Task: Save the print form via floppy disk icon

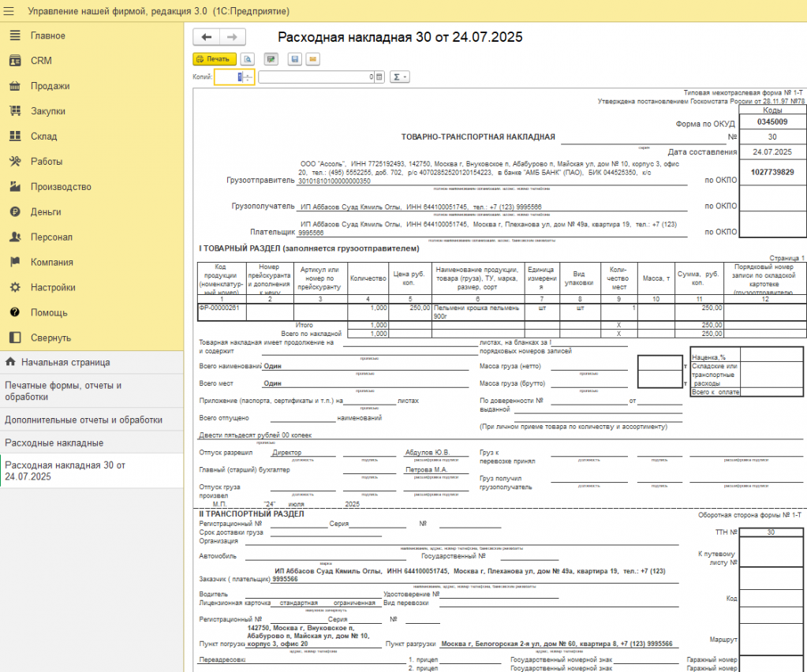Action: tap(295, 59)
